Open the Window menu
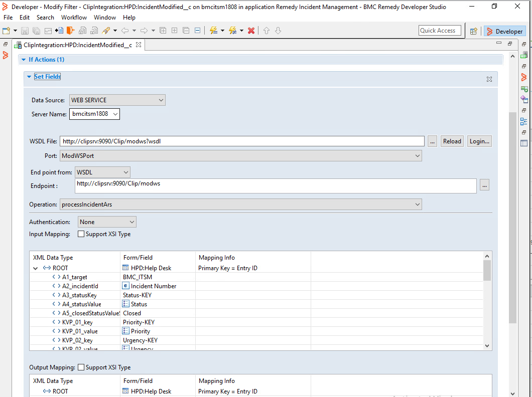Viewport: 532px width, 397px height. point(105,18)
